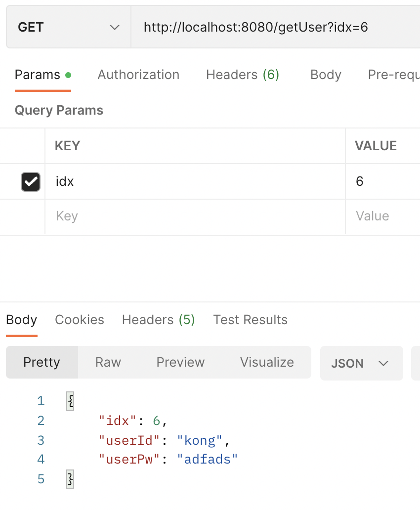Show the Test Results tab
Viewport: 420px width, 510px height.
[x=250, y=320]
